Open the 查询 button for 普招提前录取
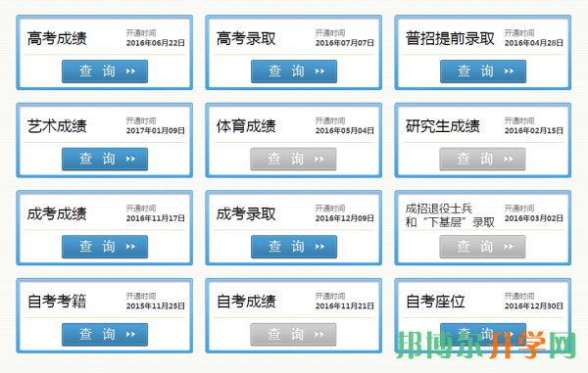588x373 pixels. [x=483, y=71]
